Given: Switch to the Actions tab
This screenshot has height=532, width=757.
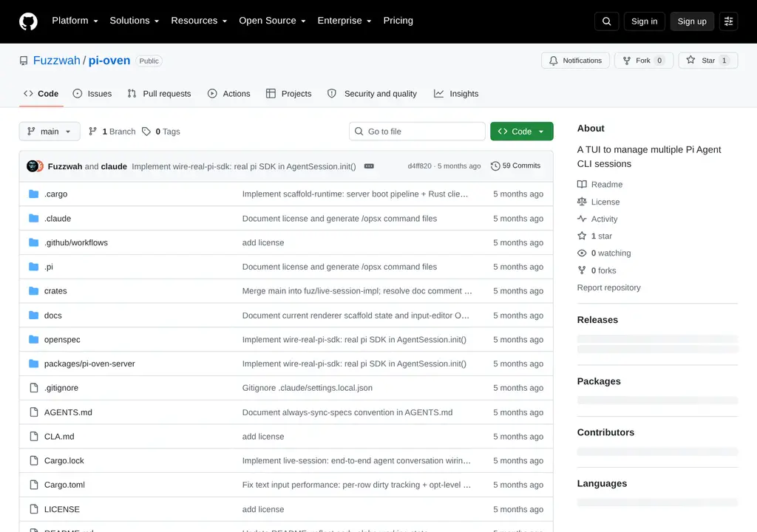Looking at the screenshot, I should [x=229, y=94].
